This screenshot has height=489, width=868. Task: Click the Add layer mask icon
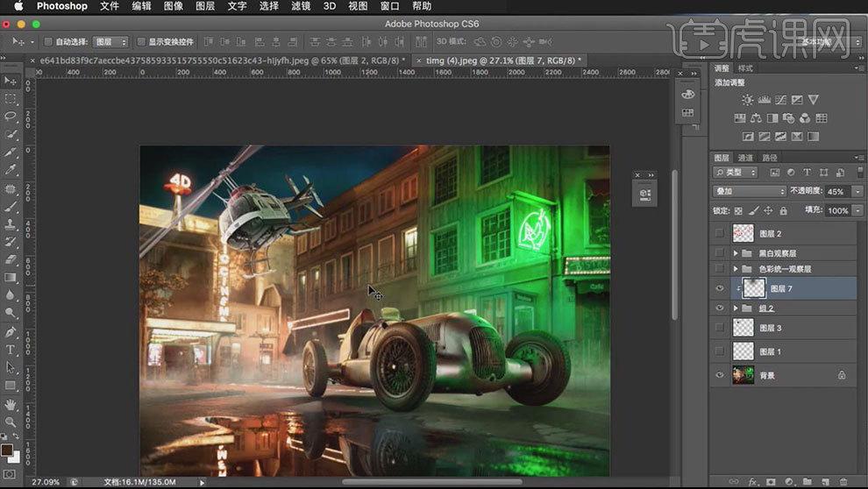pos(771,482)
